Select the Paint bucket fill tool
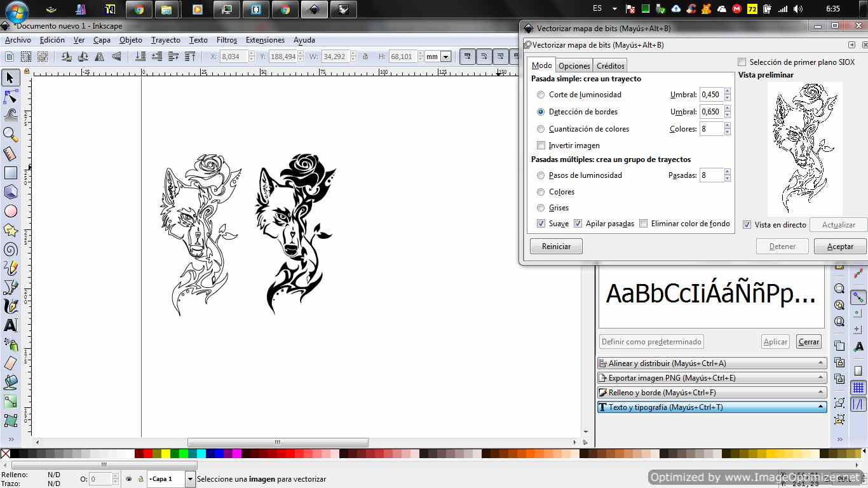Screen dimensions: 868x488 click(10, 383)
